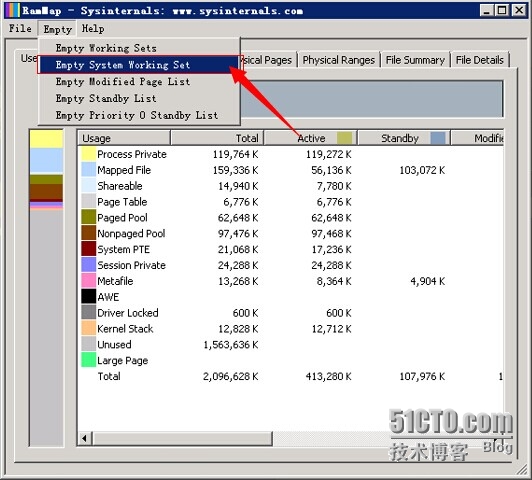Image resolution: width=532 pixels, height=480 pixels.
Task: Open the Physical Pages tab
Action: tap(268, 60)
